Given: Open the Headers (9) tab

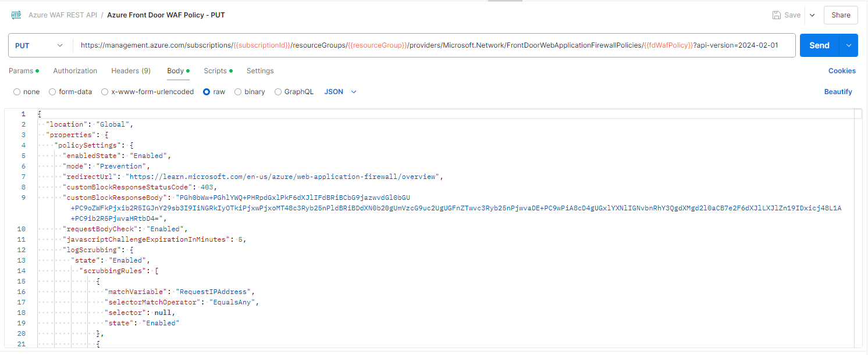Looking at the screenshot, I should point(130,70).
